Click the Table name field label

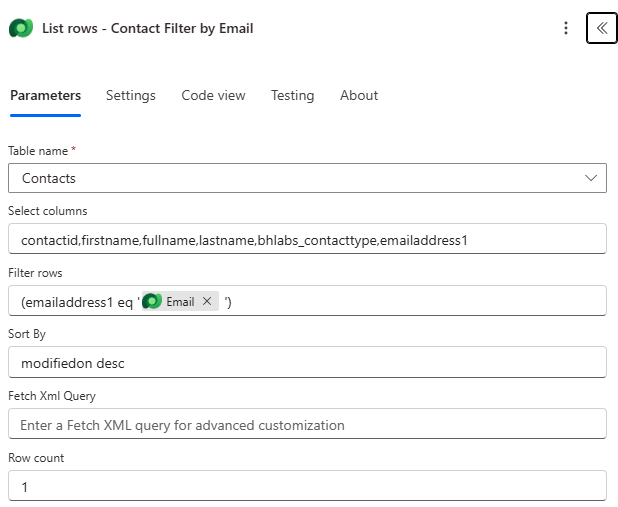tap(42, 150)
